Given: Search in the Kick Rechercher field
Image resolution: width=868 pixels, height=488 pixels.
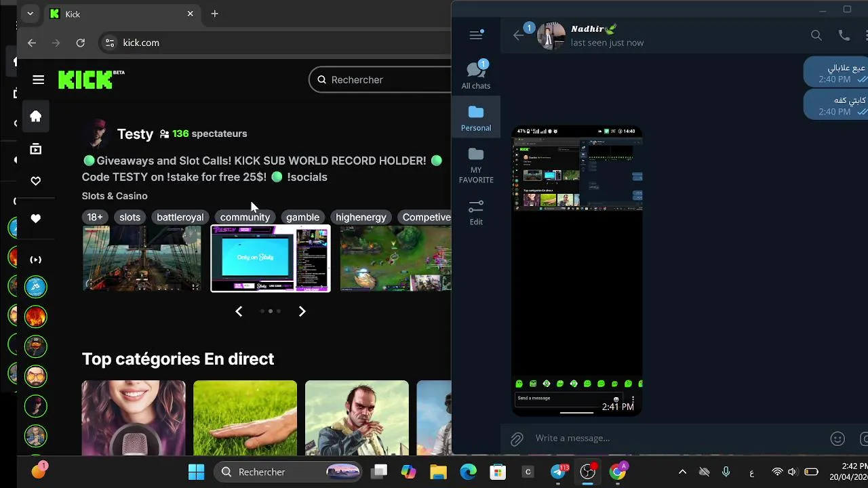Looking at the screenshot, I should click(380, 80).
